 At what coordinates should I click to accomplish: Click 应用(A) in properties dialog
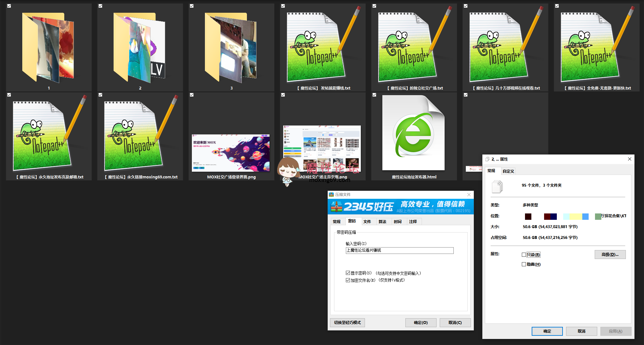[x=616, y=331]
